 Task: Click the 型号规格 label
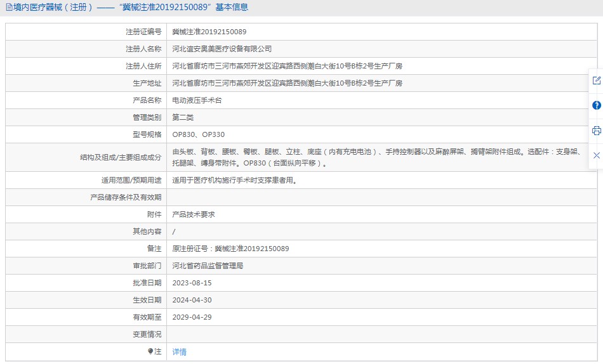coord(147,134)
